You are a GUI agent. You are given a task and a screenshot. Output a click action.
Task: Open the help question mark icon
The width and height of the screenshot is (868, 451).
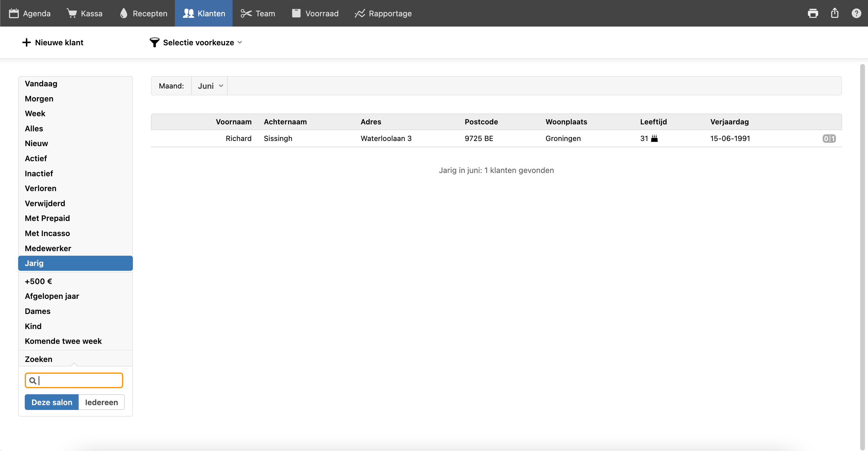[x=856, y=14]
